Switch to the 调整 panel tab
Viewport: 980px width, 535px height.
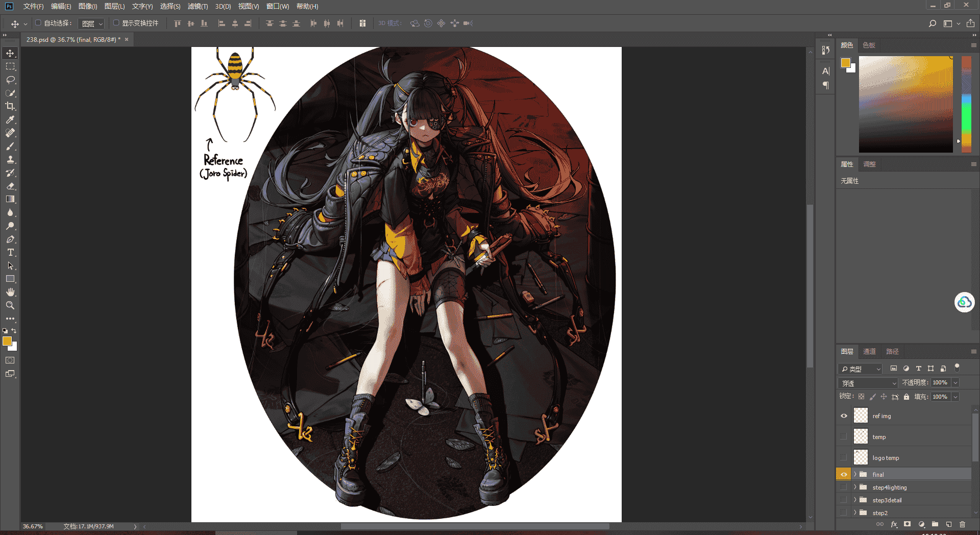pos(869,164)
